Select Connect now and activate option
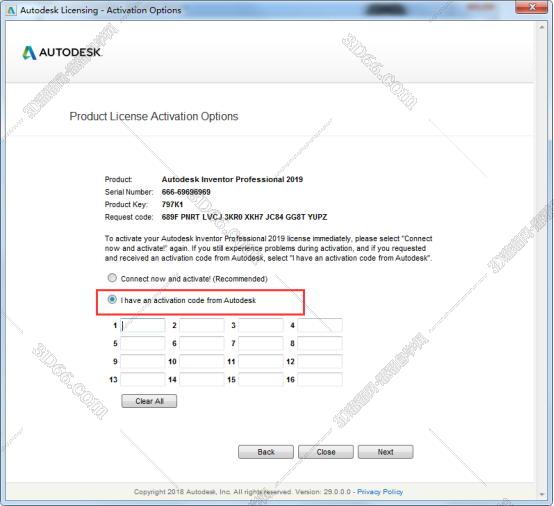 pyautogui.click(x=112, y=278)
